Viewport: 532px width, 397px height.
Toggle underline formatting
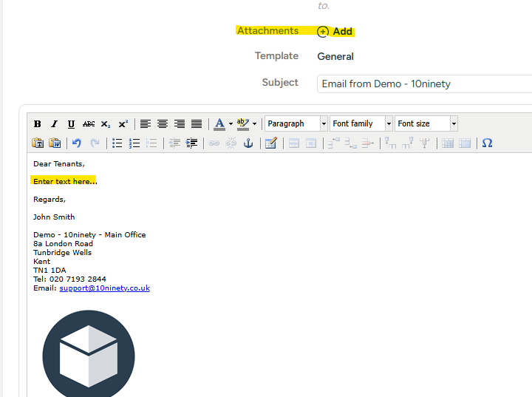pos(71,124)
